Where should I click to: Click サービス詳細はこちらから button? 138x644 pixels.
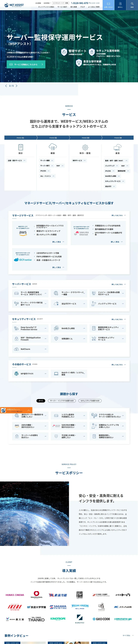point(26,64)
